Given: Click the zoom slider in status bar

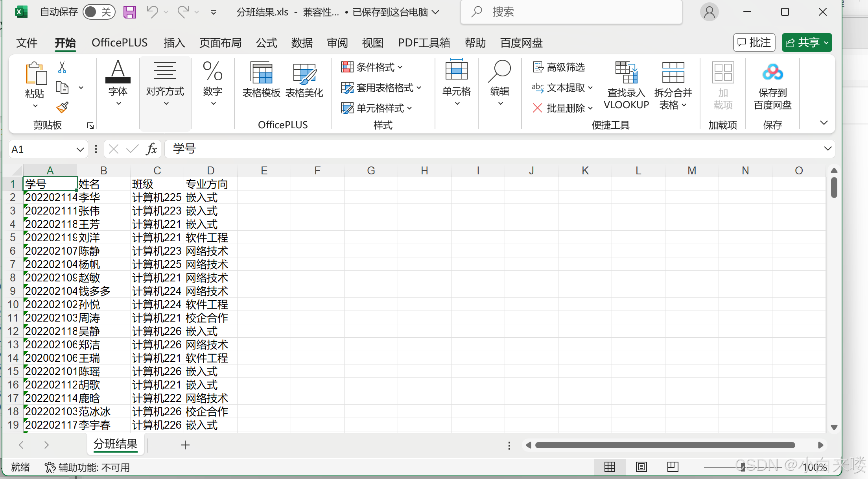Looking at the screenshot, I should tap(742, 467).
